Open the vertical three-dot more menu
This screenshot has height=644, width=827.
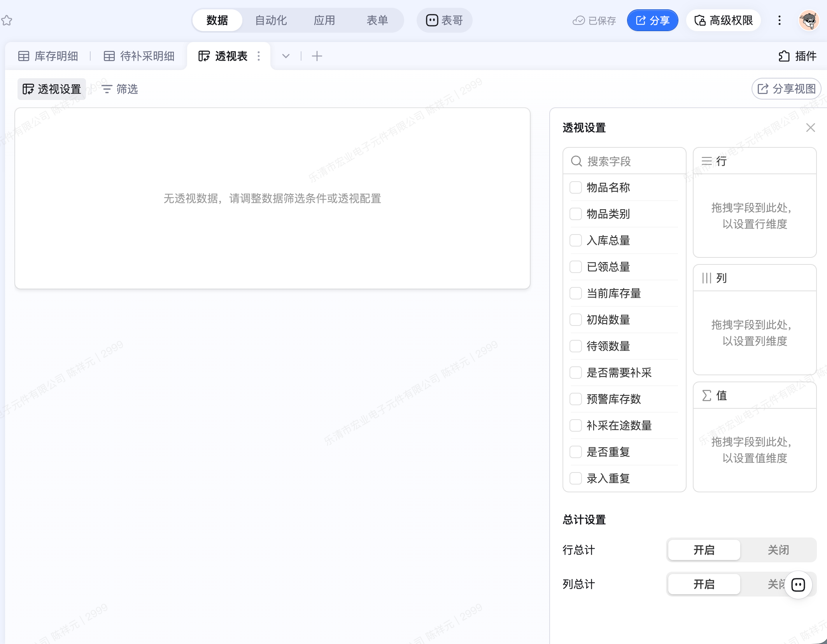pos(780,20)
